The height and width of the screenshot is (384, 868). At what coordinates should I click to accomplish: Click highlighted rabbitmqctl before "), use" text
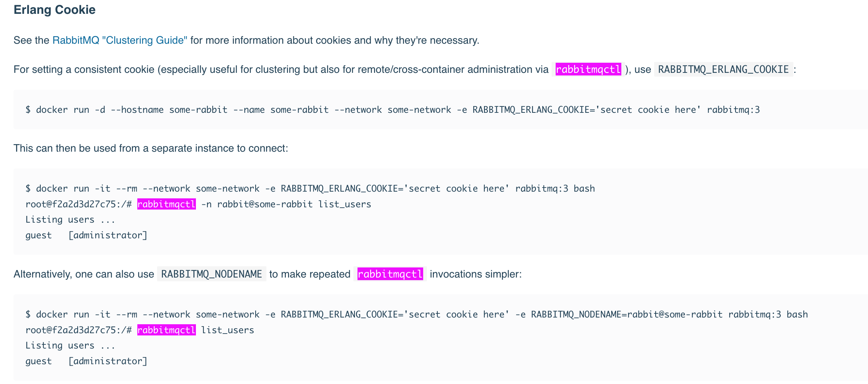[x=588, y=69]
